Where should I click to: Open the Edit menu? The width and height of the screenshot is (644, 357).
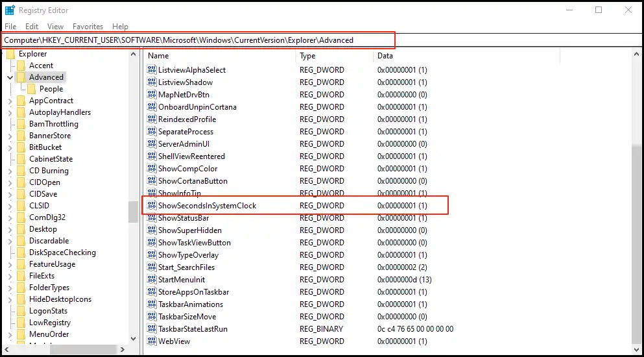click(32, 27)
